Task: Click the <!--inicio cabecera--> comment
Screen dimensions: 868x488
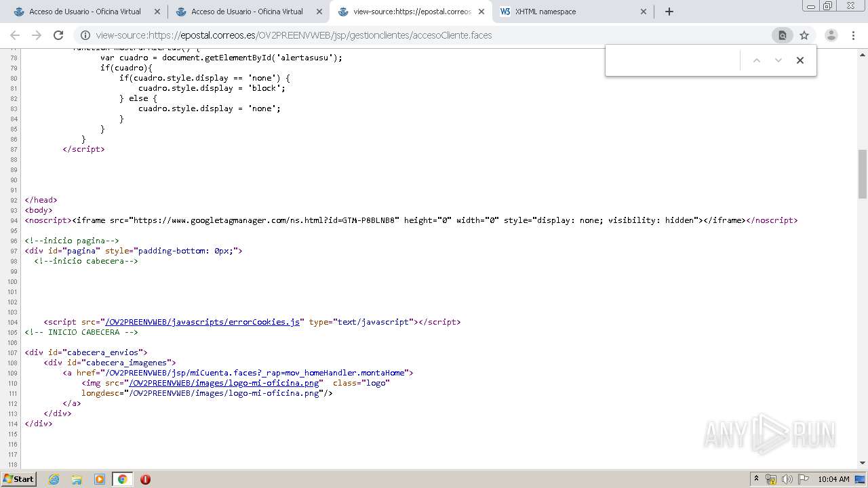Action: point(86,261)
